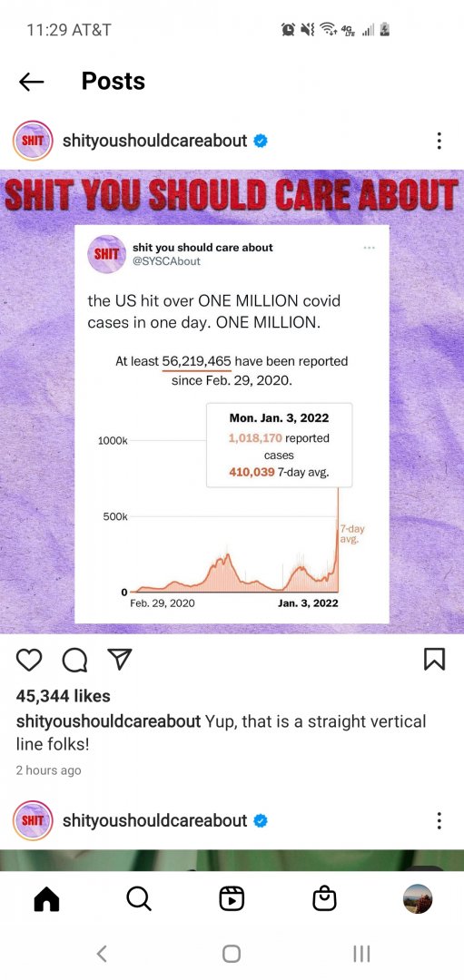Tap the Android home button
The width and height of the screenshot is (464, 980).
click(x=232, y=953)
